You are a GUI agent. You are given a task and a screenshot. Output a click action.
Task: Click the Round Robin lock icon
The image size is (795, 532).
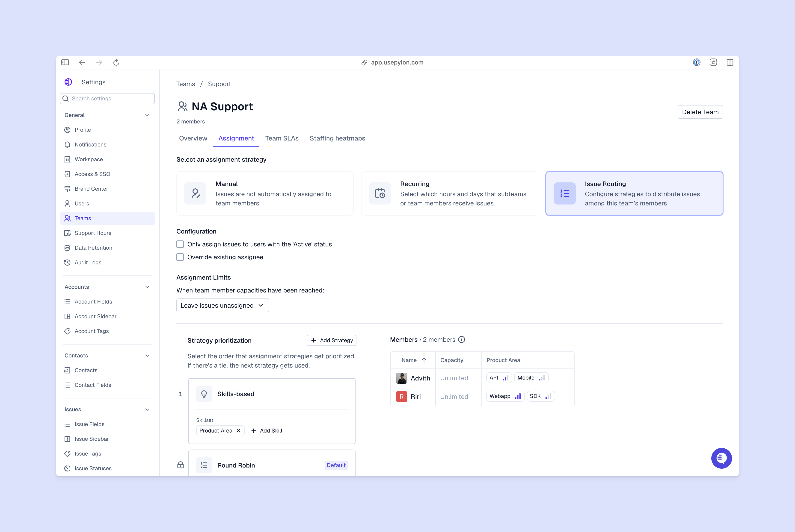[180, 465]
